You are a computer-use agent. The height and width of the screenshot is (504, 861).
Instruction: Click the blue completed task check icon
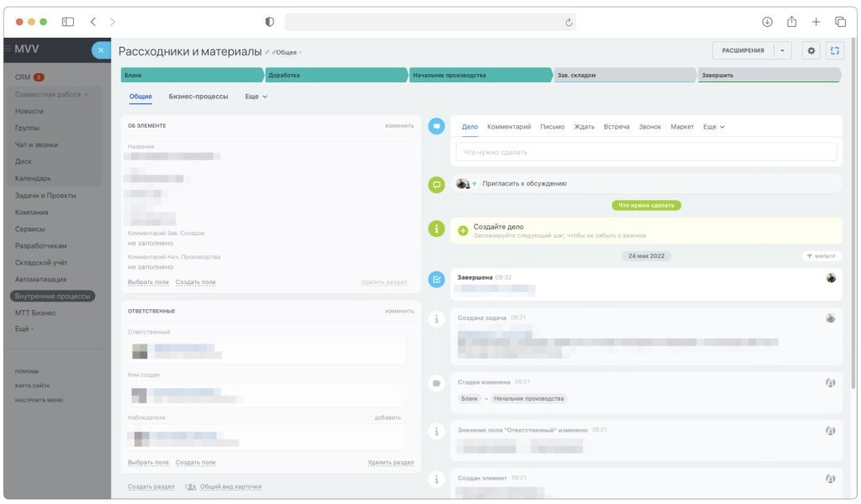[436, 279]
